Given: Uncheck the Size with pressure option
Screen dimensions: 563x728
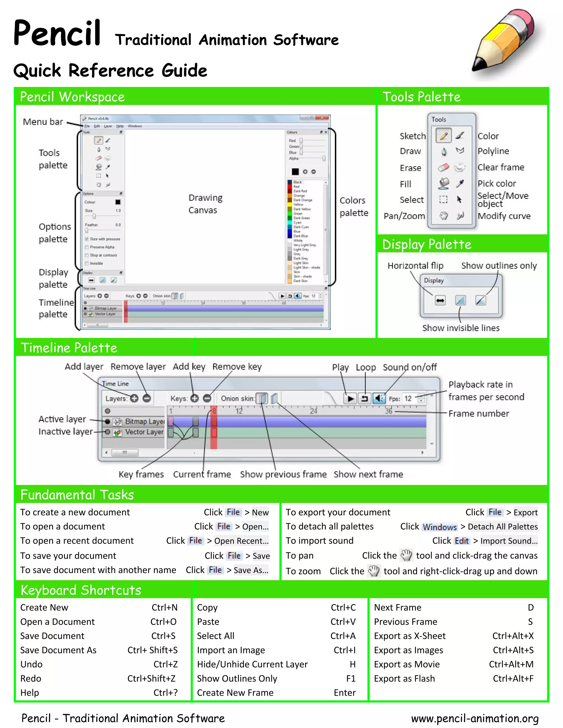Looking at the screenshot, I should pos(87,239).
